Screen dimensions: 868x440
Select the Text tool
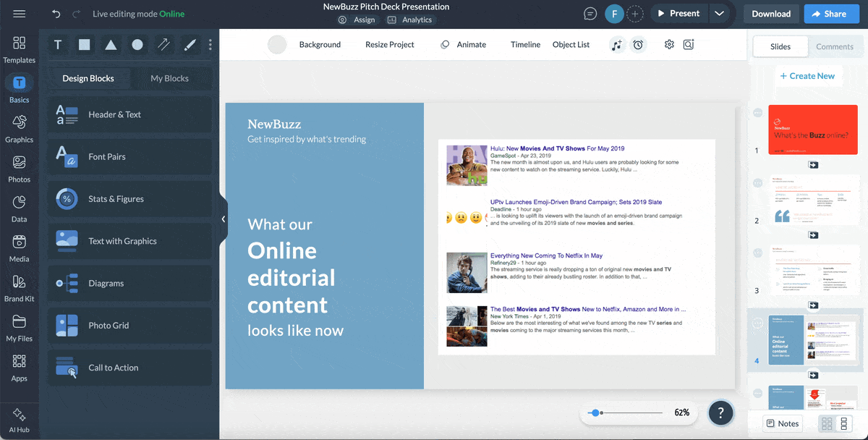pos(57,44)
